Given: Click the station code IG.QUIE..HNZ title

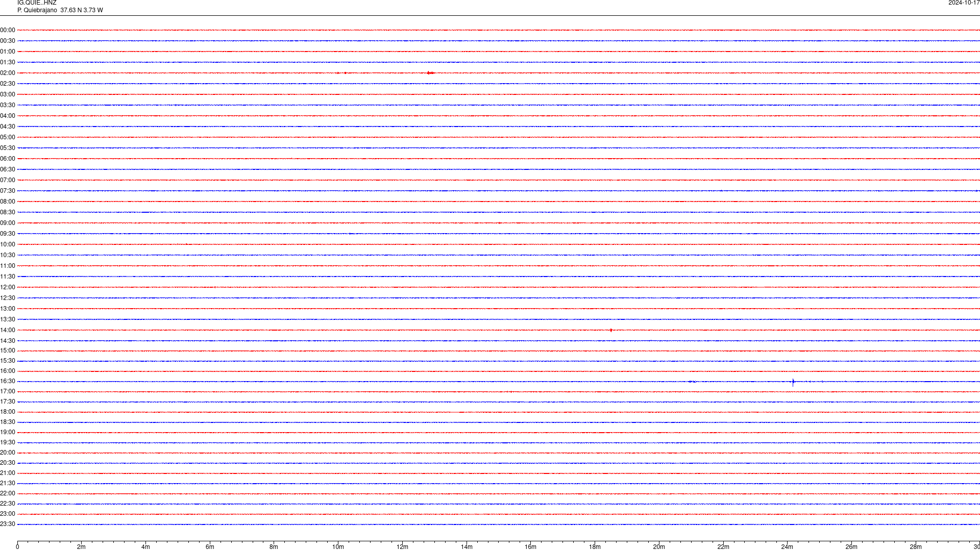Looking at the screenshot, I should point(37,3).
